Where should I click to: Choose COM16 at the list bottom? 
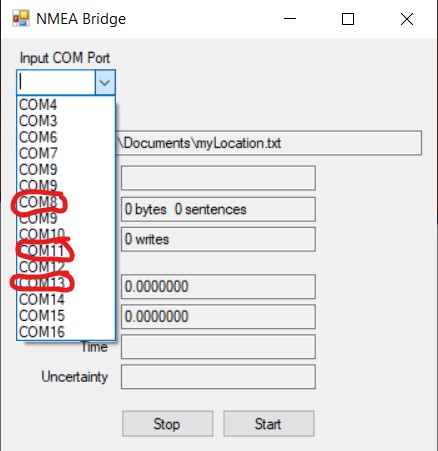66,332
